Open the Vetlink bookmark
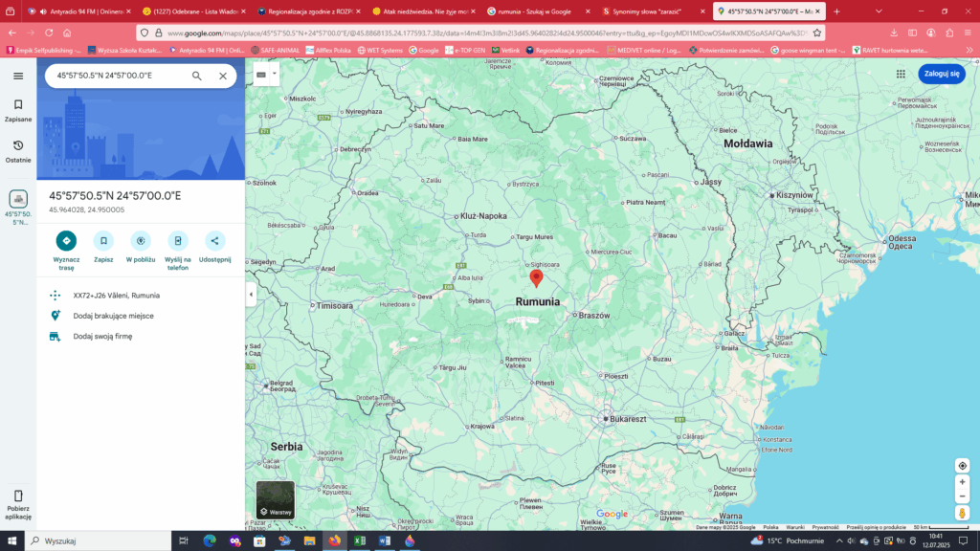The height and width of the screenshot is (551, 980). click(x=505, y=50)
